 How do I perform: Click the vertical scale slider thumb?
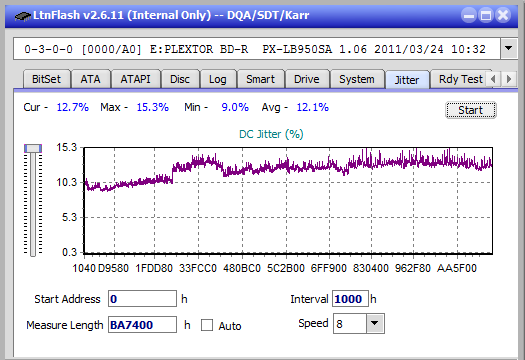(33, 148)
